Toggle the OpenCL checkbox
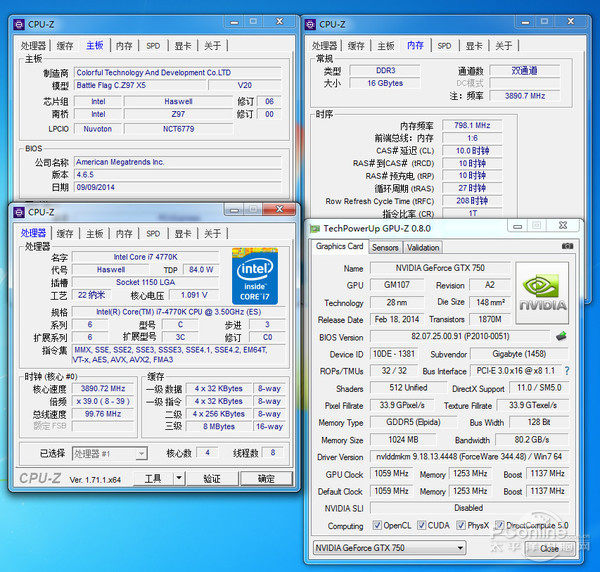 pyautogui.click(x=378, y=525)
